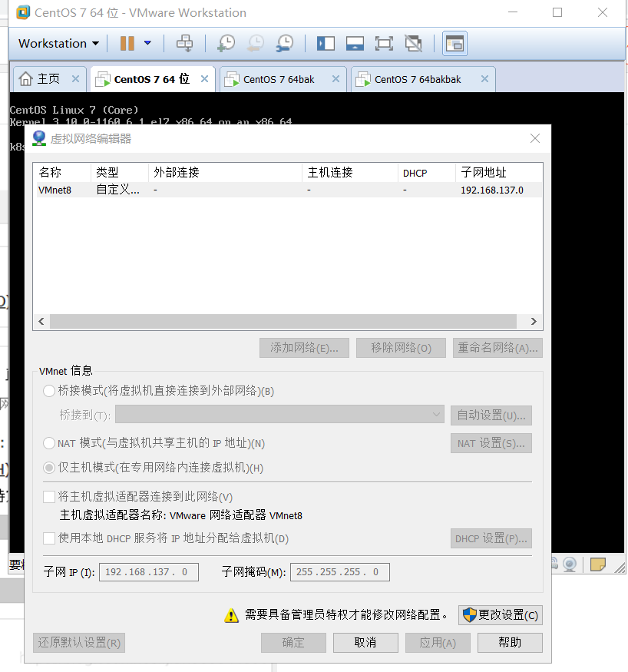Click the pause virtual machine icon
Viewport: 628px width, 672px height.
(x=127, y=43)
